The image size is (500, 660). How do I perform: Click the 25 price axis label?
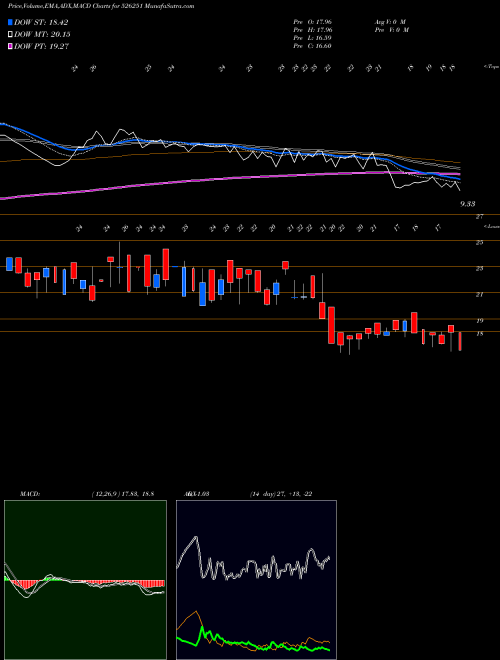click(x=479, y=242)
